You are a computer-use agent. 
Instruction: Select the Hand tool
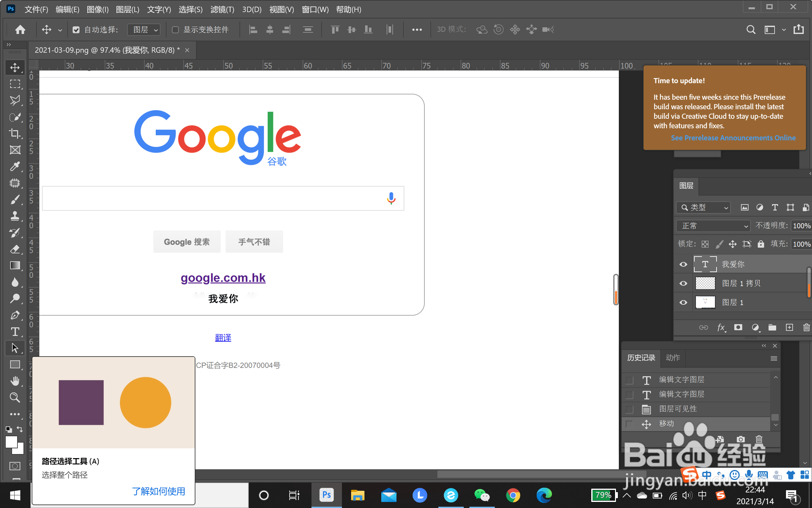(x=15, y=381)
